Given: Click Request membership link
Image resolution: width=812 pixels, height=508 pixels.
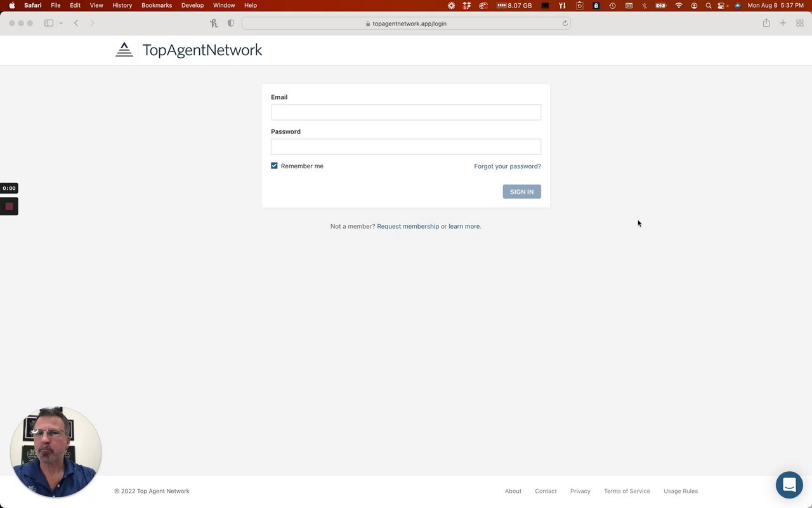Looking at the screenshot, I should click(408, 226).
